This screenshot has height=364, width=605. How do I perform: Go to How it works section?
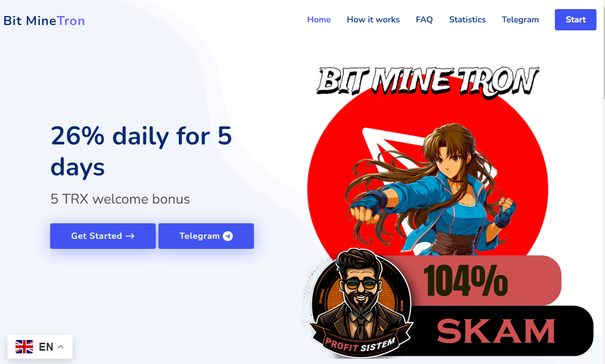[373, 20]
